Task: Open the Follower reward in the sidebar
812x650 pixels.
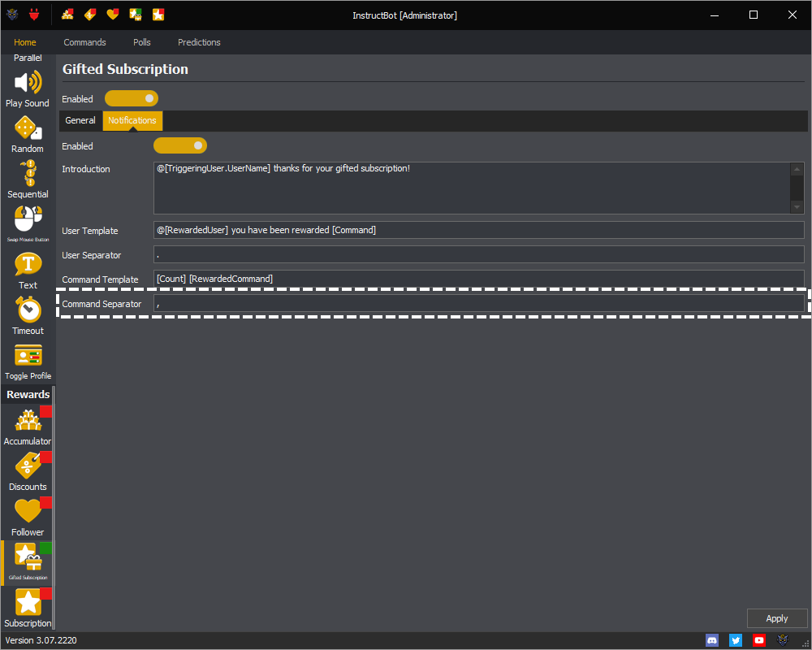Action: 28,518
